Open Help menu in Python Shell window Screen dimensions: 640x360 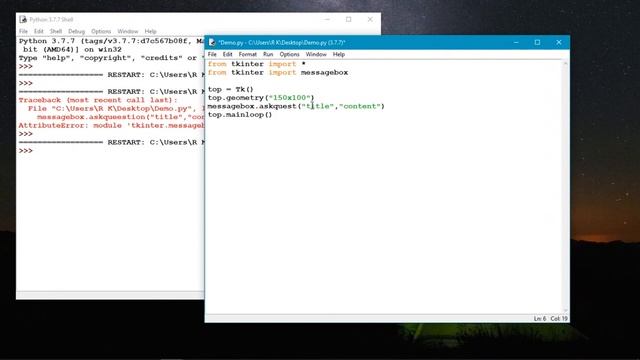[151, 31]
